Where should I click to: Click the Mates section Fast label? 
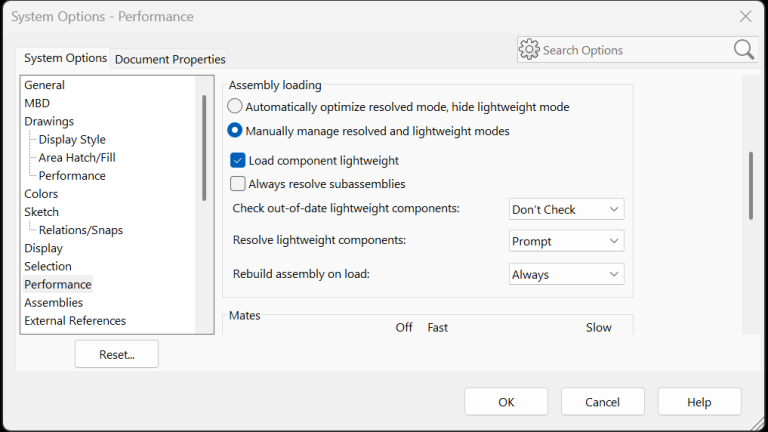click(437, 327)
